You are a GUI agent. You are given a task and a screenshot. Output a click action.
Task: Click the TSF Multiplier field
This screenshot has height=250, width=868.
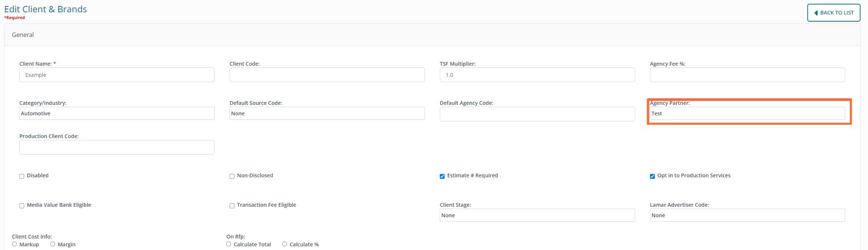[x=537, y=75]
